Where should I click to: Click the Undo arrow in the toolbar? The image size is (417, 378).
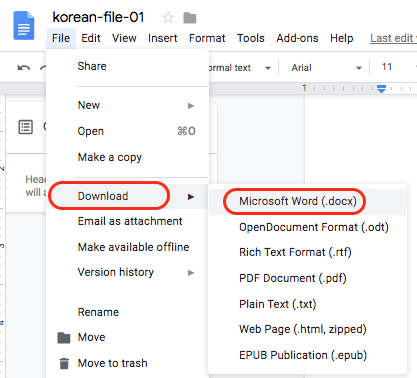point(24,68)
